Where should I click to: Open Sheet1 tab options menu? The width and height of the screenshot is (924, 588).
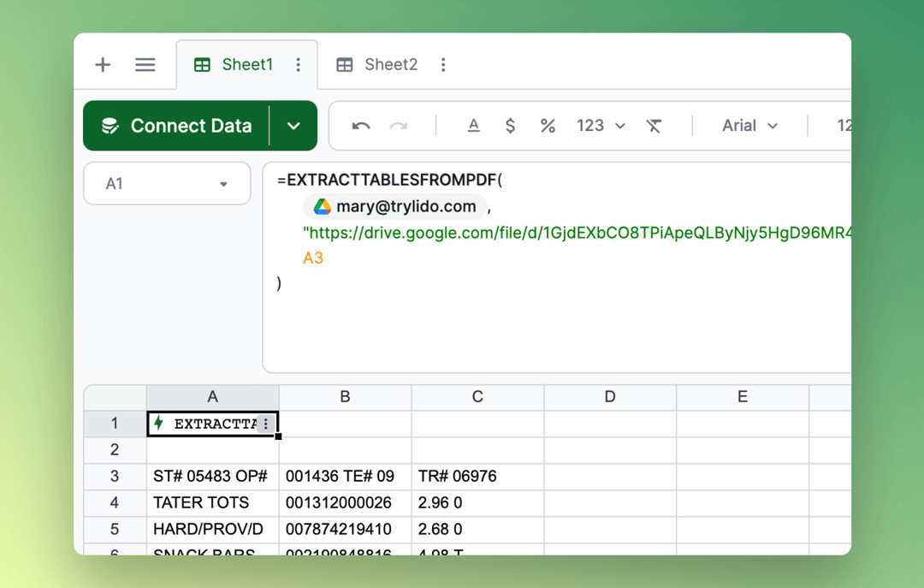pyautogui.click(x=299, y=64)
